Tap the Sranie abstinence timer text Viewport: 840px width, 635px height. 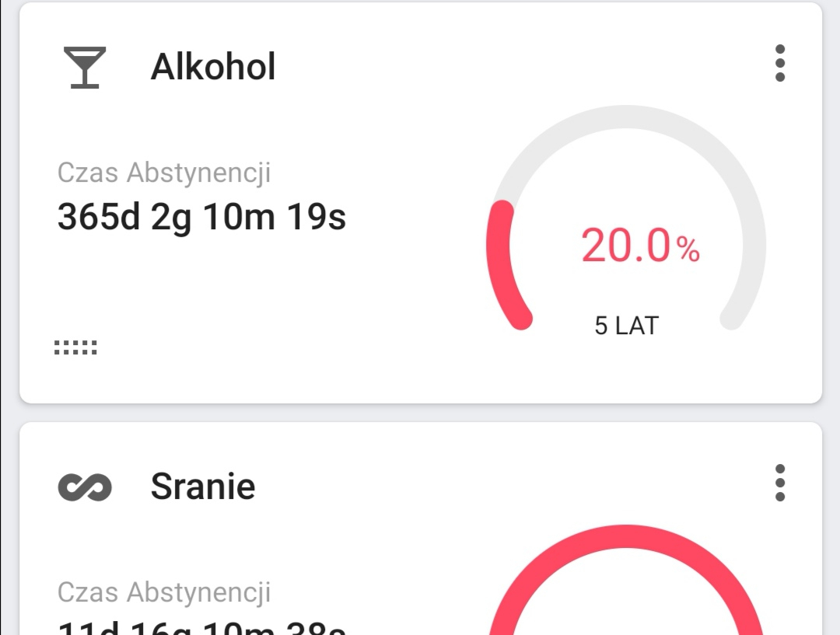(x=202, y=626)
